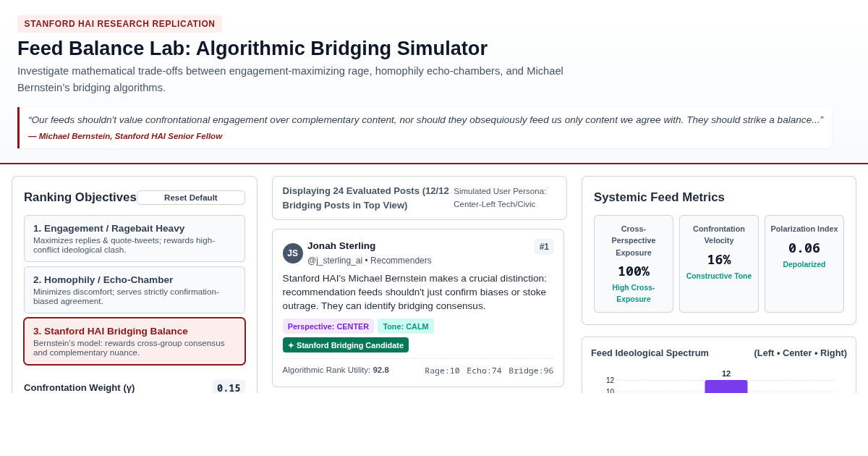Click the Stanford Bridging Candidate badge
Viewport: 868px width, 456px height.
point(346,345)
